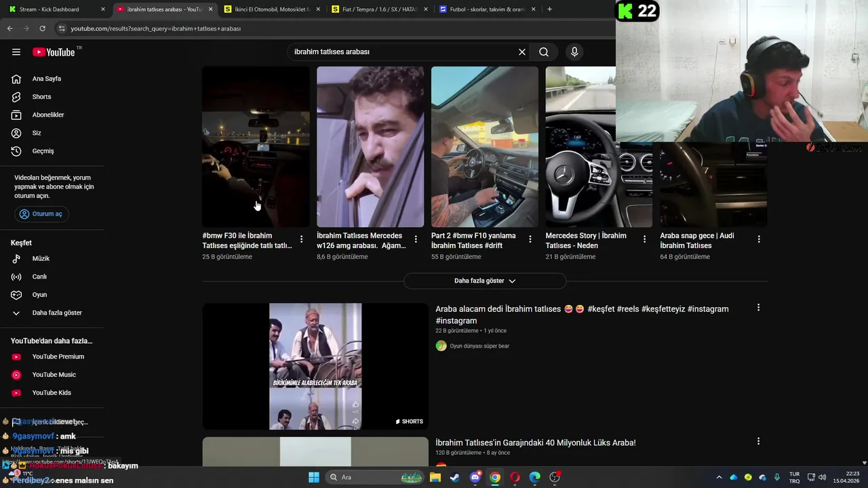Open options for Part 2 bmw F10 short
This screenshot has height=488, width=868.
point(530,239)
